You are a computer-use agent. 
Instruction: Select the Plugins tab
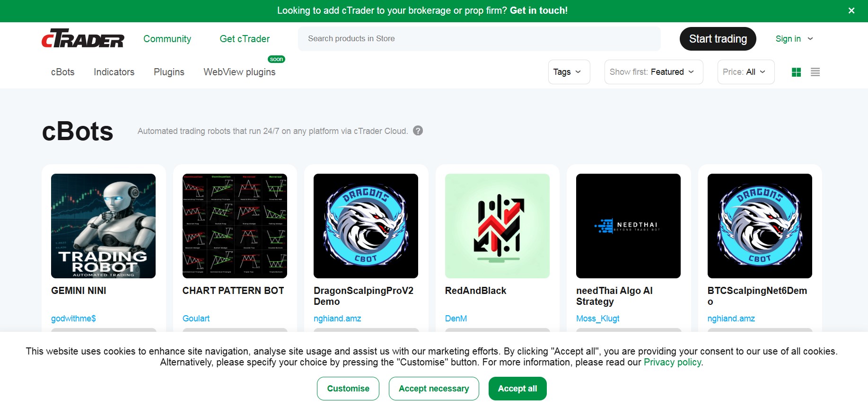click(x=169, y=72)
